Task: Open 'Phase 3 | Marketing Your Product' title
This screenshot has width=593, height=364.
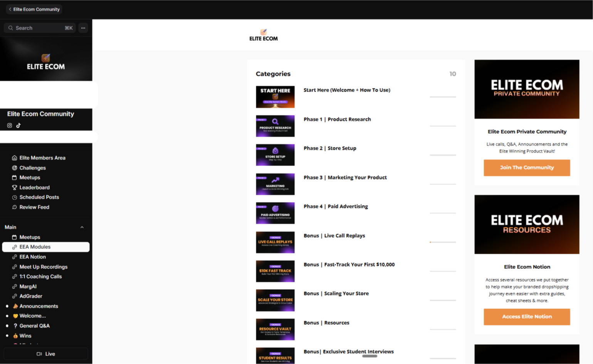Action: (345, 178)
